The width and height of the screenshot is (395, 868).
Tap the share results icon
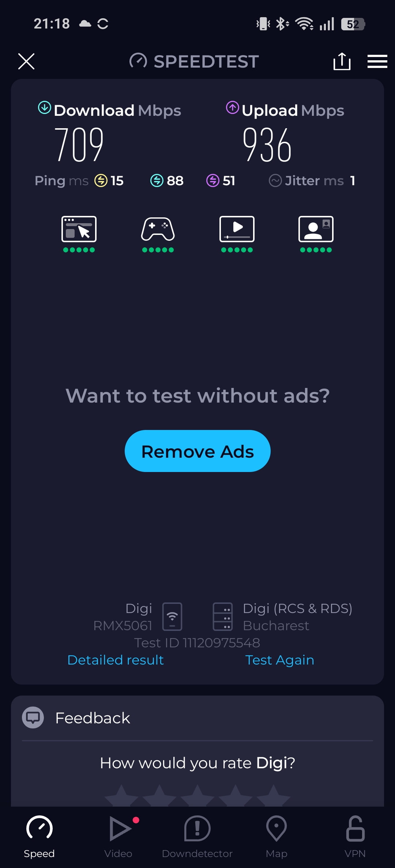pyautogui.click(x=342, y=61)
